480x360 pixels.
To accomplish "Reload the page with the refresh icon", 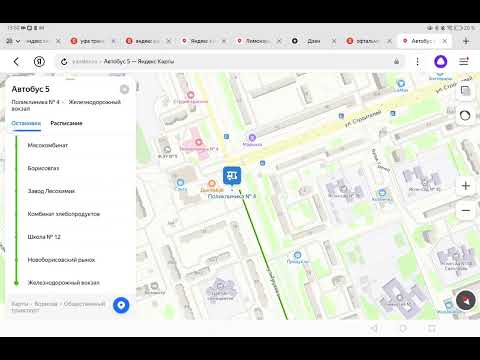I will 64,61.
